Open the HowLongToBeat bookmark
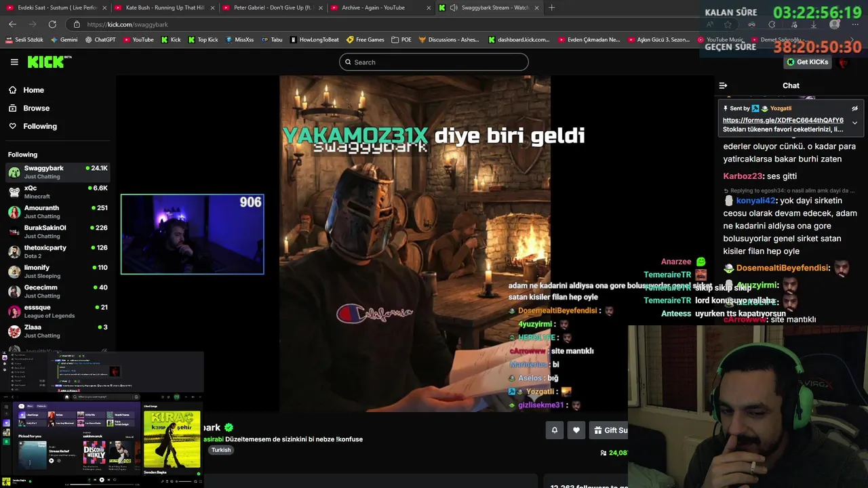This screenshot has height=488, width=868. [x=315, y=39]
